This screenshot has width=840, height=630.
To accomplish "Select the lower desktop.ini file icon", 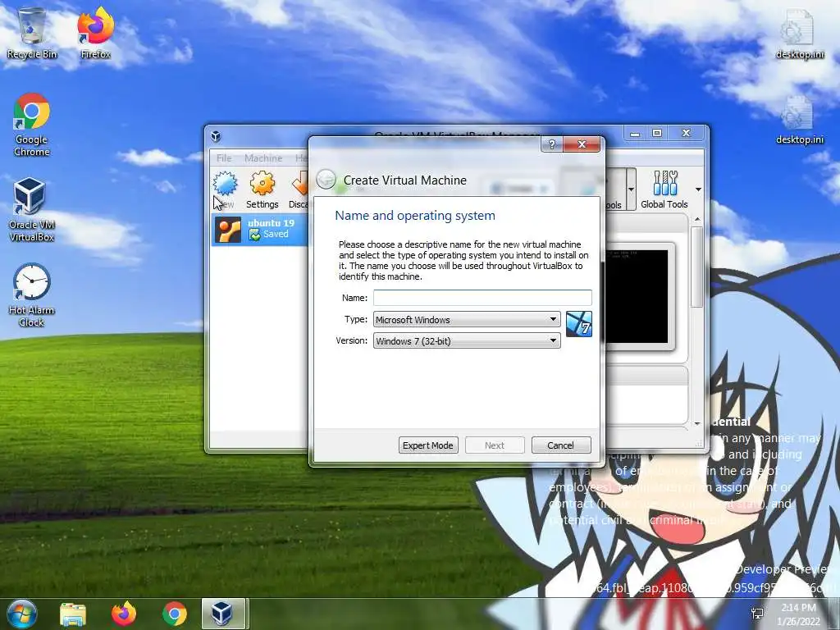I will tap(799, 120).
